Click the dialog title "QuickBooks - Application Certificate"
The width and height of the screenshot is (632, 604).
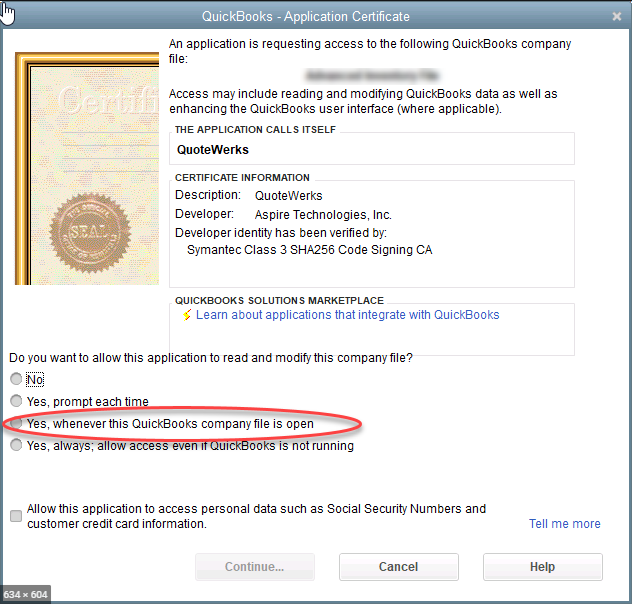(306, 17)
